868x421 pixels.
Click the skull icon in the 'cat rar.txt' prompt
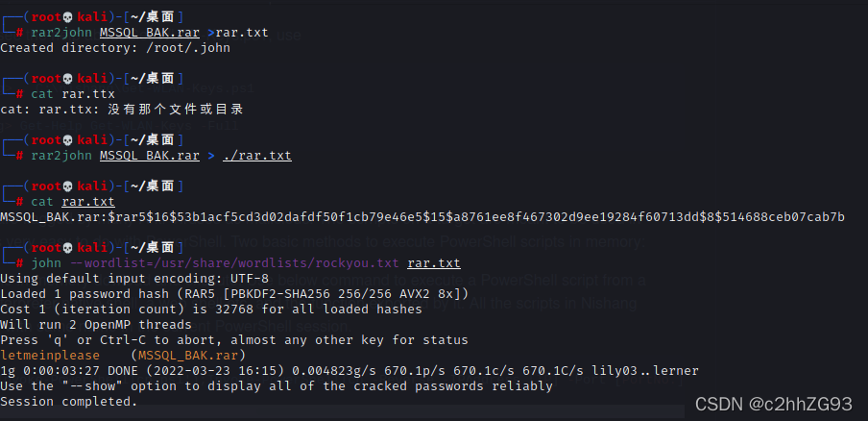[x=68, y=186]
